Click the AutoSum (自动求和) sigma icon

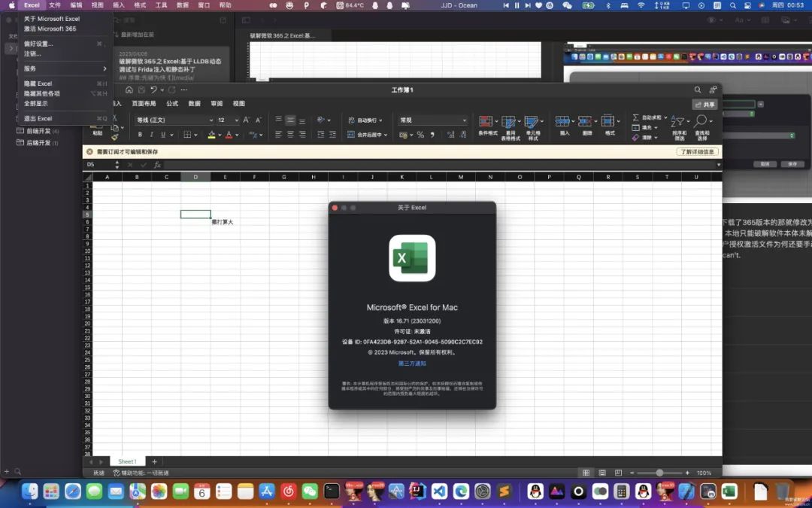(636, 117)
